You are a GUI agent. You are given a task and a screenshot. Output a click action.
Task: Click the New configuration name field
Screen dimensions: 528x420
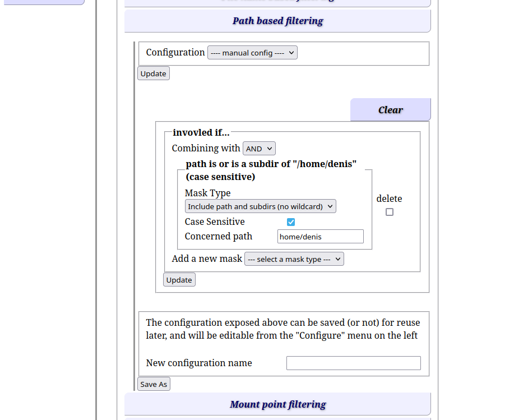pos(354,363)
